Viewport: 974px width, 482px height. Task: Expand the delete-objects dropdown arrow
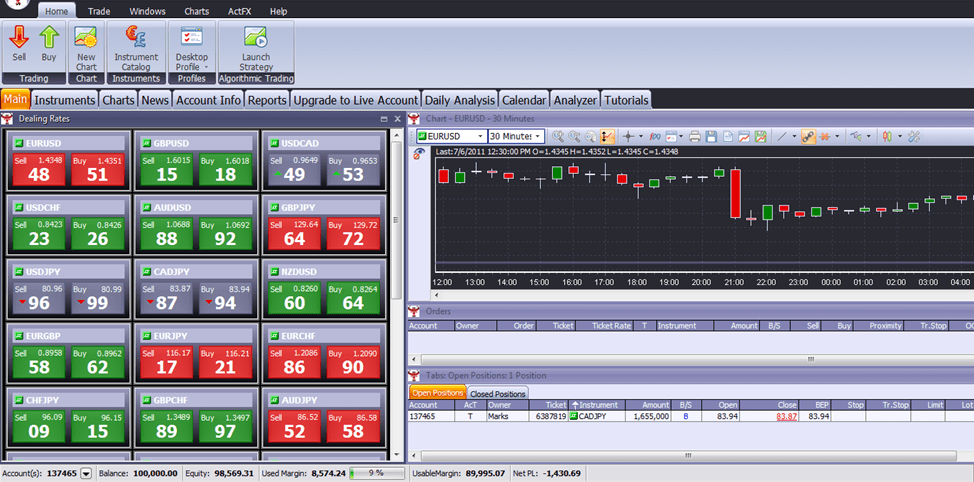tap(837, 137)
